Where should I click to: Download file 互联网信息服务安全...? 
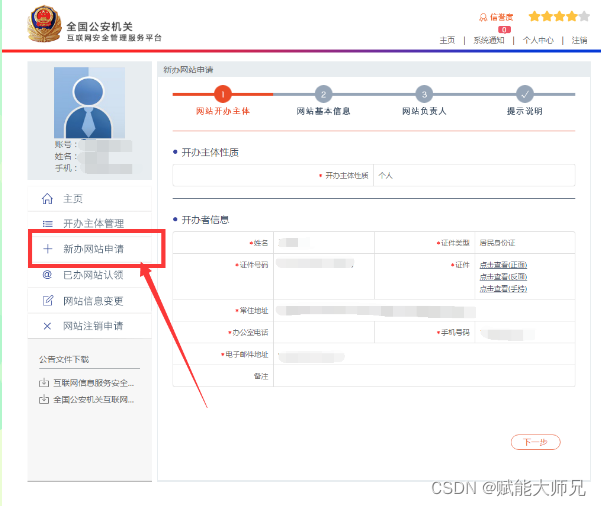94,383
